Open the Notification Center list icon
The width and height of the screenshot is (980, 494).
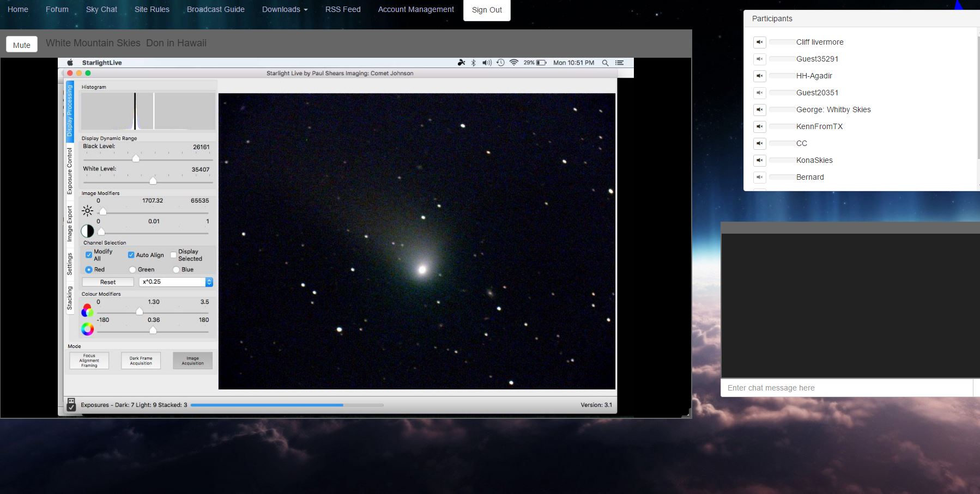(619, 63)
